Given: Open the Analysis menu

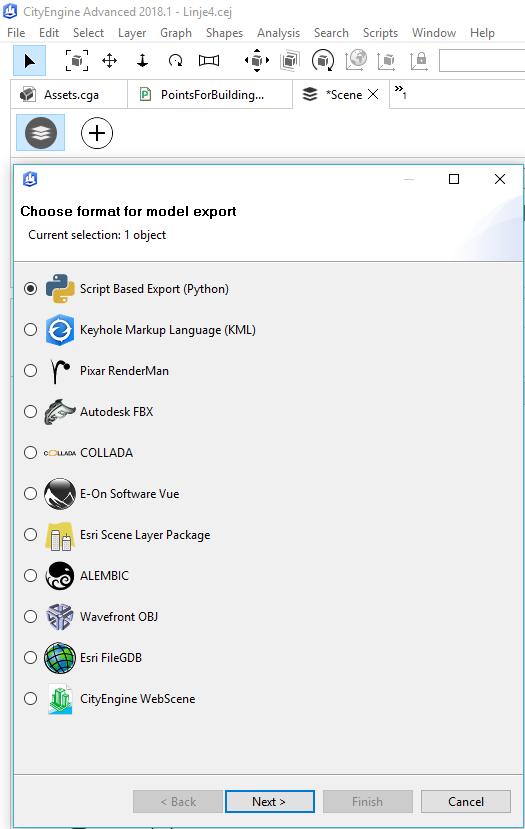Looking at the screenshot, I should [279, 33].
